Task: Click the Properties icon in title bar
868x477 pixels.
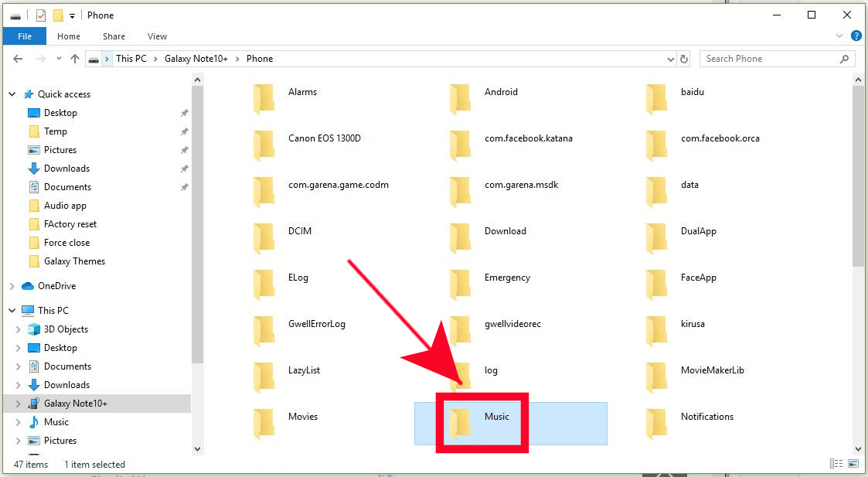Action: [x=41, y=15]
